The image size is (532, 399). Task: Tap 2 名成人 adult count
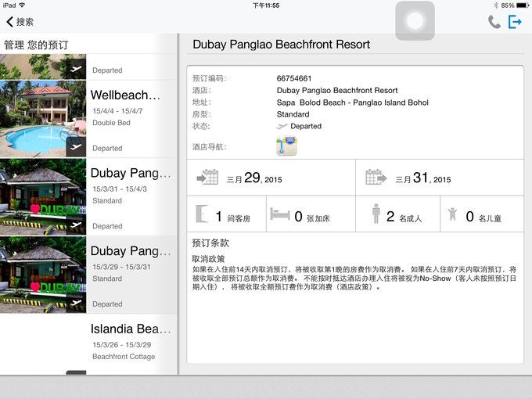pyautogui.click(x=404, y=217)
